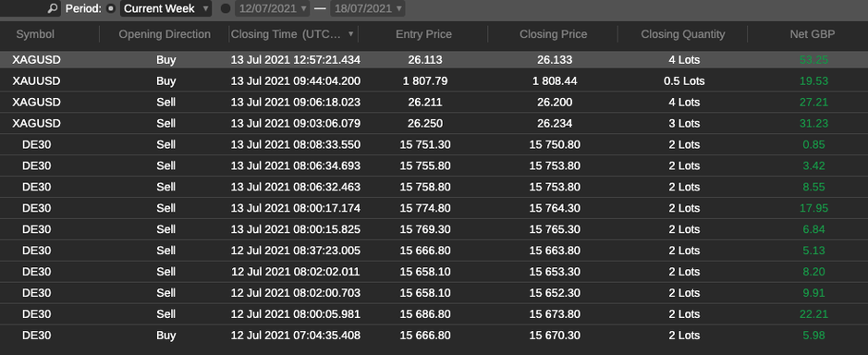The width and height of the screenshot is (868, 355).
Task: Click the Closing Price column header
Action: click(x=553, y=34)
